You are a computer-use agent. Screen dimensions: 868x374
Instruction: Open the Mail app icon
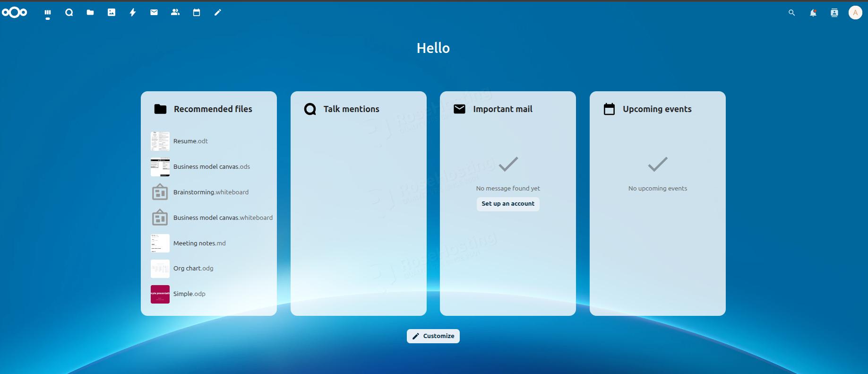tap(154, 13)
